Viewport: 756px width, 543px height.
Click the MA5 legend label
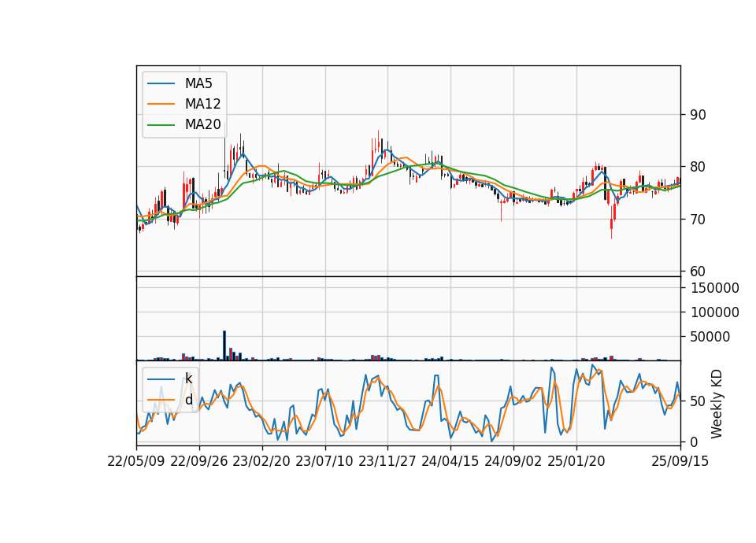(198, 83)
